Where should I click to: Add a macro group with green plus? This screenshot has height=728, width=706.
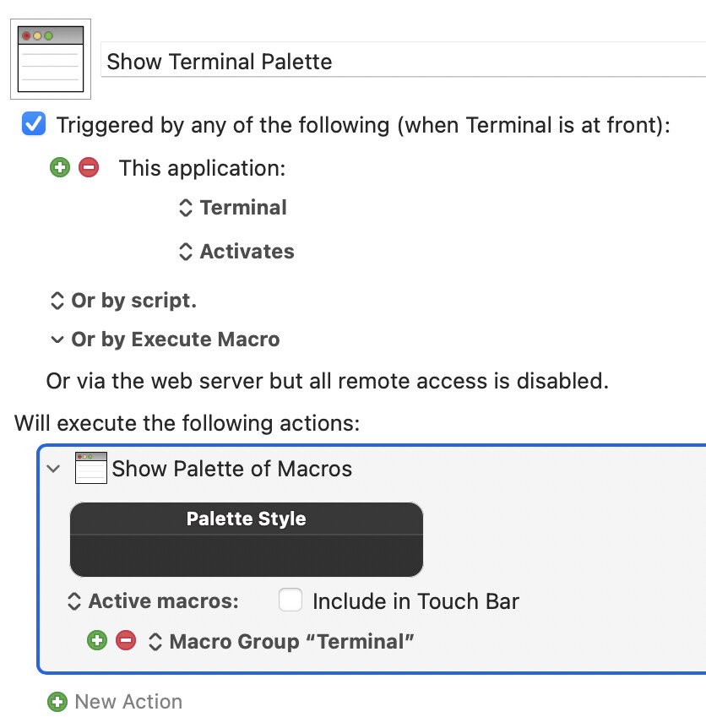click(97, 641)
